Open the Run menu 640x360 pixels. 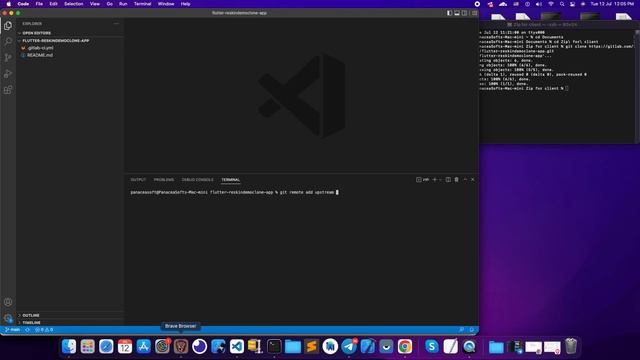pos(123,4)
